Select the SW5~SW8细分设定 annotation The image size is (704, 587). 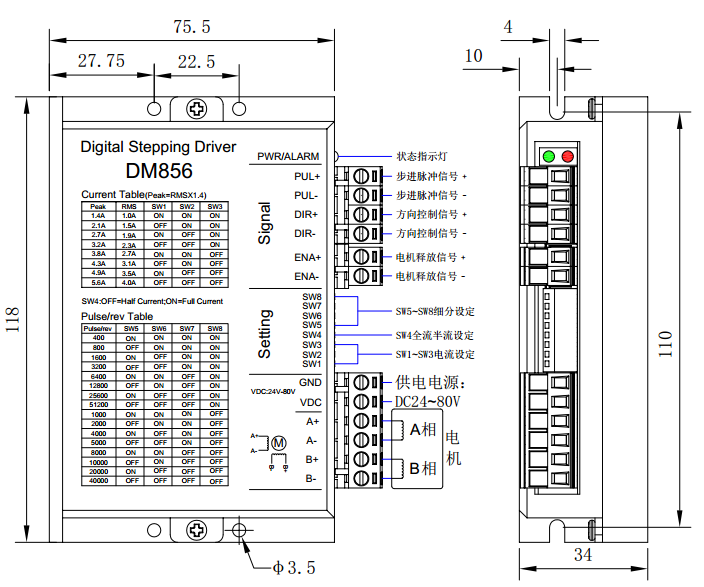[435, 311]
